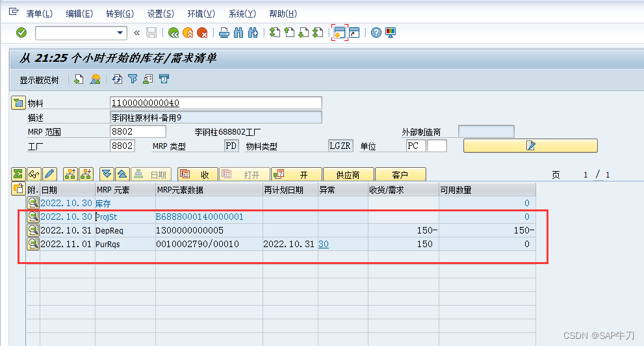Click the MRP 范围 field showing 8802

point(138,131)
